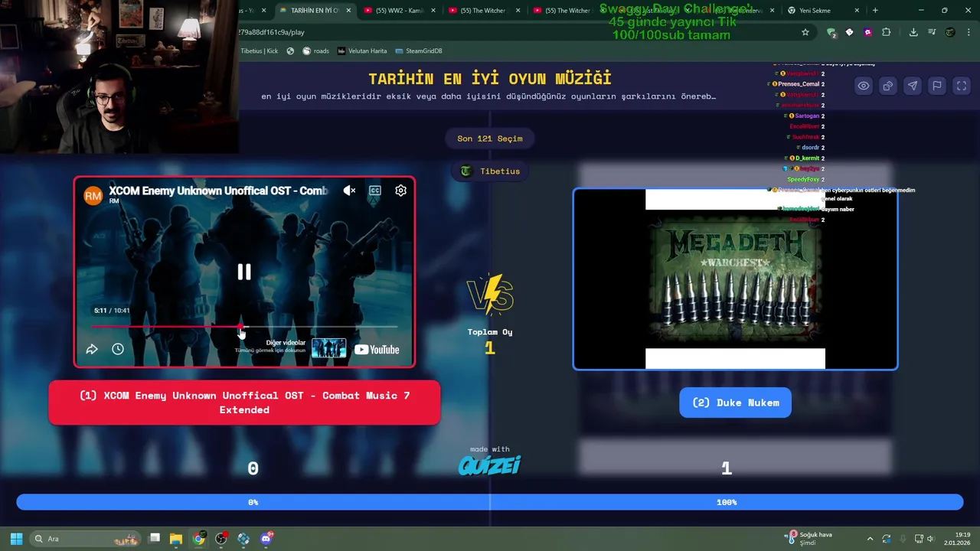The height and width of the screenshot is (551, 980).
Task: Open Son 121 Seçim round indicator
Action: [490, 139]
